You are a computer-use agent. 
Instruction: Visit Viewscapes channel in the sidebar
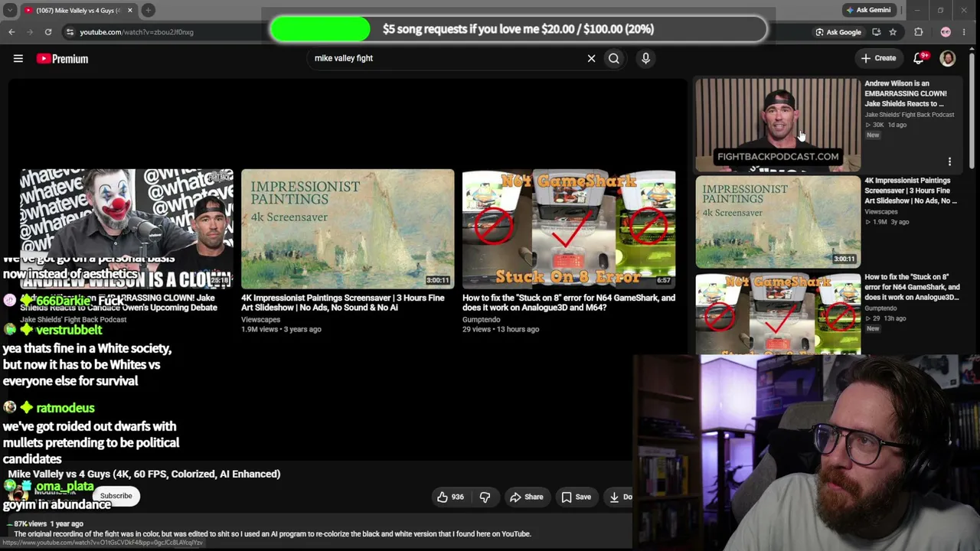click(x=881, y=211)
